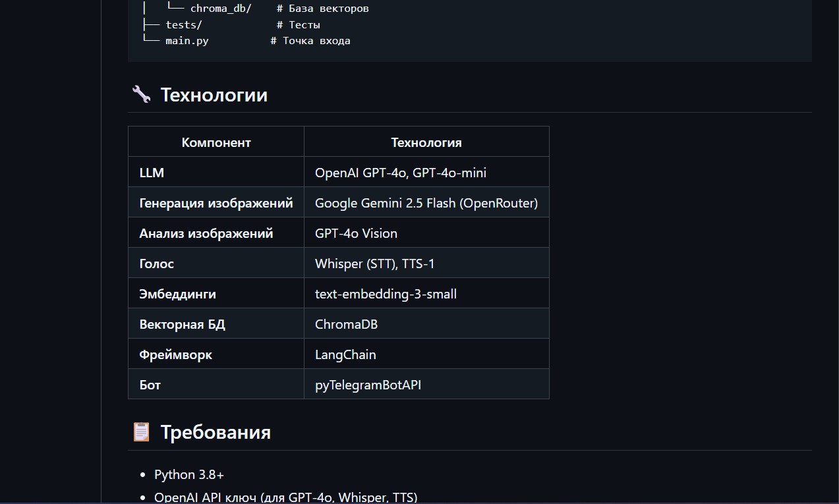Viewport: 839px width, 504px height.
Task: Select the Требования section heading
Action: pos(216,432)
